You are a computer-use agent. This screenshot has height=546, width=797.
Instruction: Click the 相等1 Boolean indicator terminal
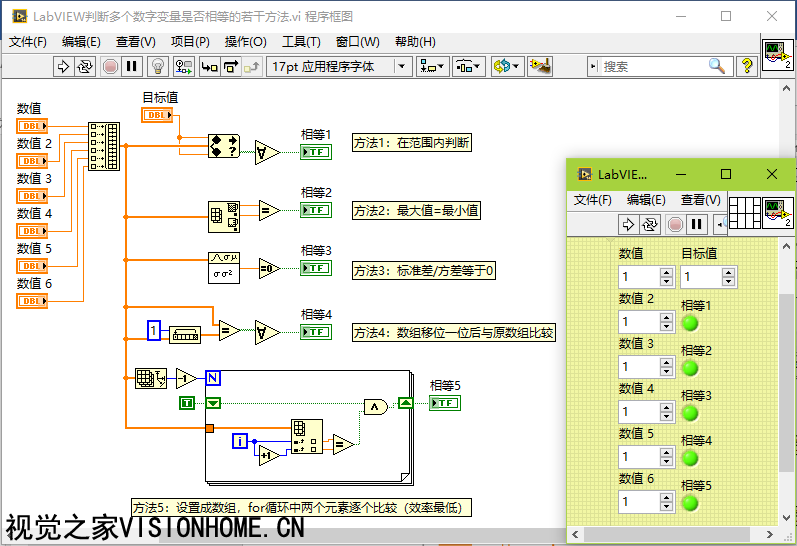316,152
